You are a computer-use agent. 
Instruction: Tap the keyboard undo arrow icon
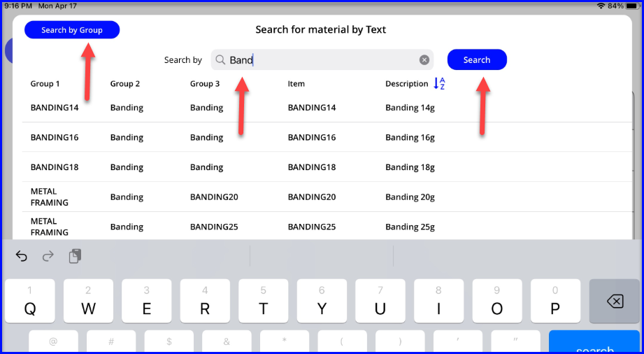click(22, 256)
